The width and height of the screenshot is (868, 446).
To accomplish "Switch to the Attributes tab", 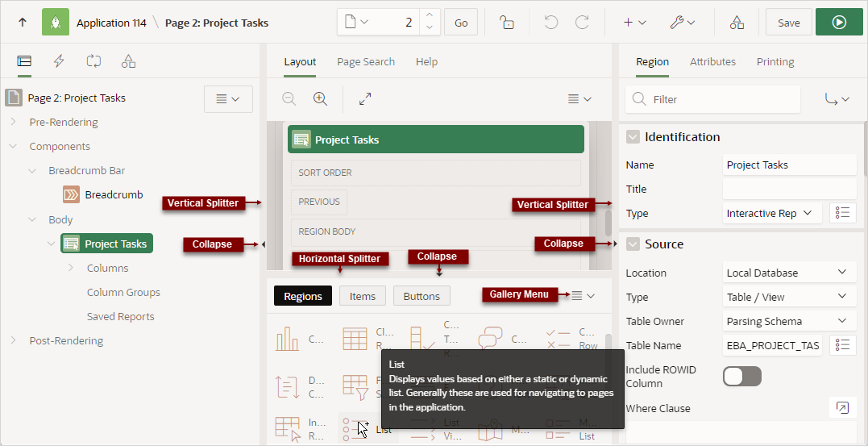I will [712, 61].
